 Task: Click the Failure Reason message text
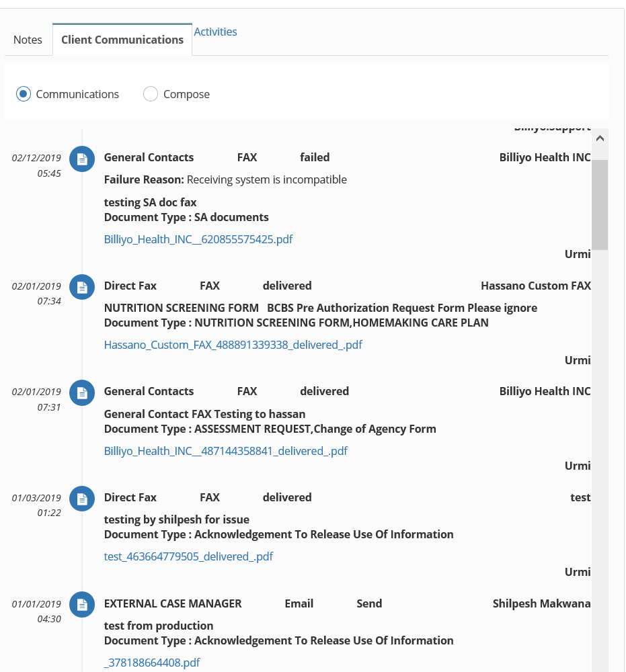225,179
